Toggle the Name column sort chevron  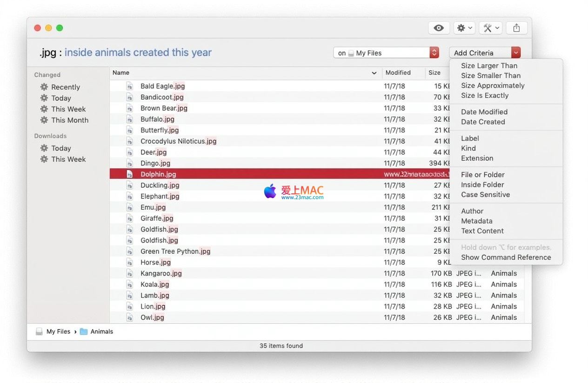[x=374, y=73]
